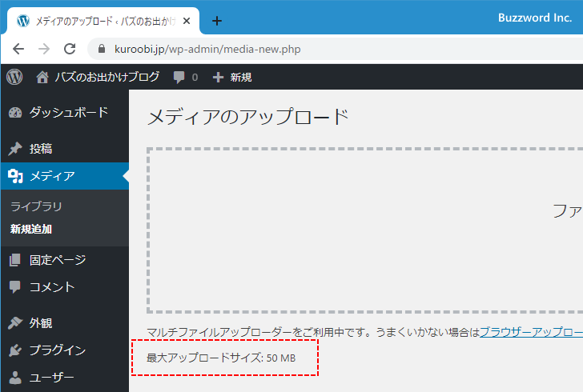Click 新規 in the admin bar
583x392 pixels.
tap(240, 78)
